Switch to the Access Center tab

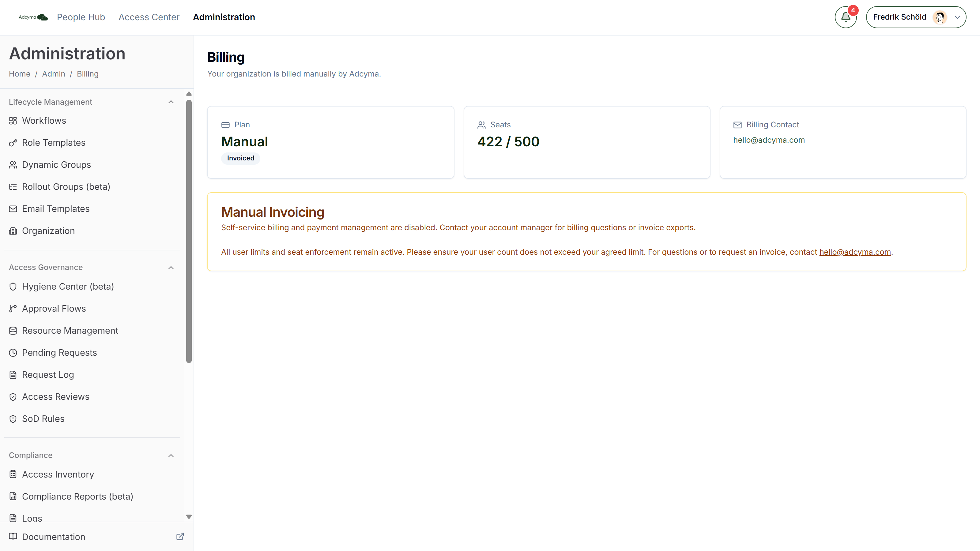pyautogui.click(x=149, y=17)
